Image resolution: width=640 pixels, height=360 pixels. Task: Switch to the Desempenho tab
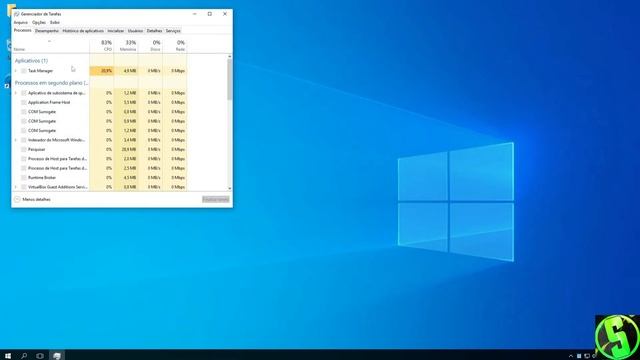pyautogui.click(x=47, y=31)
